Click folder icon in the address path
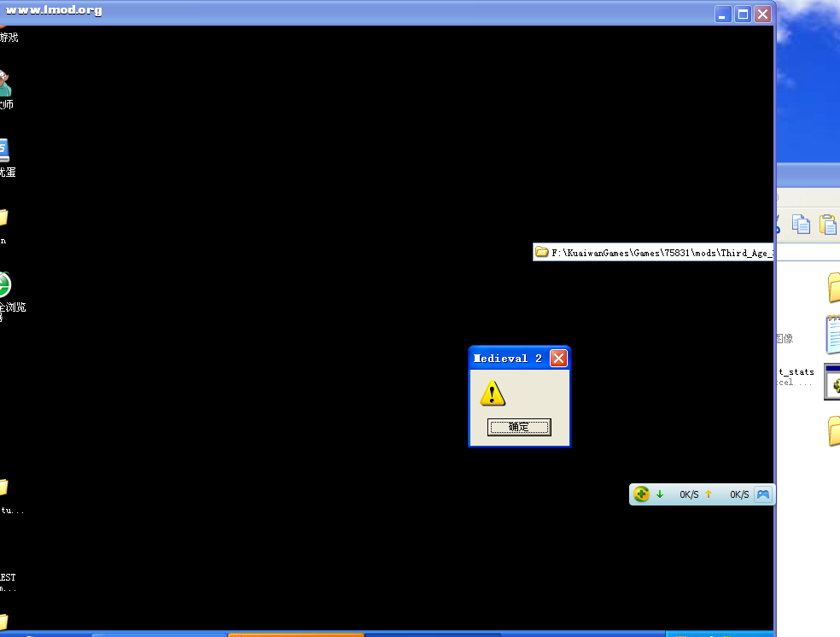Screen dimensions: 840x637 pos(541,253)
